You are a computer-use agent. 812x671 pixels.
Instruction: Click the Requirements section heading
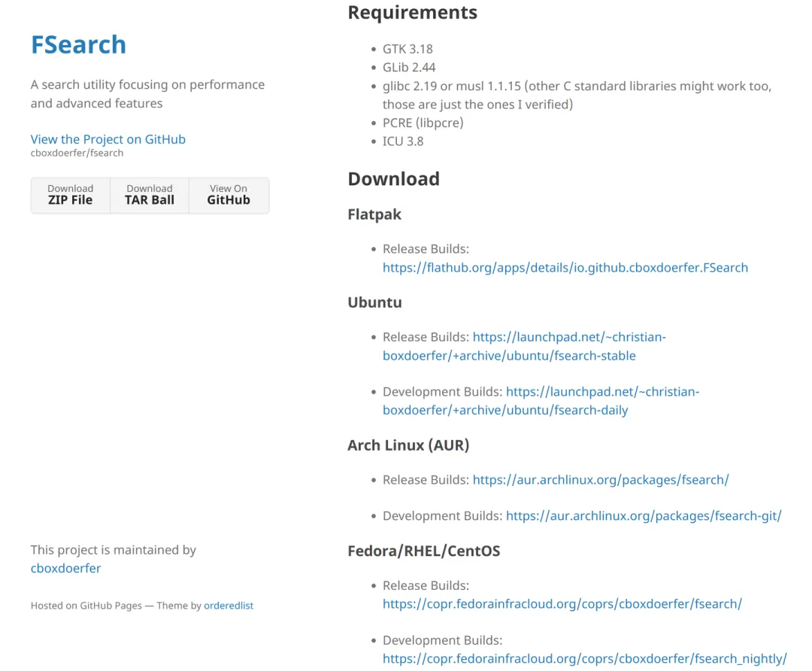click(x=412, y=13)
